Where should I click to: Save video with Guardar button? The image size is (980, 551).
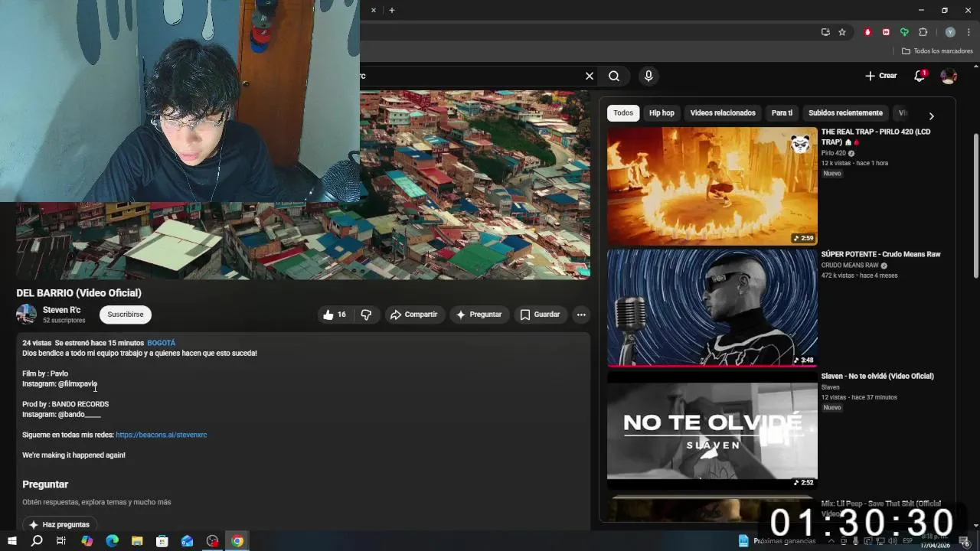click(540, 315)
